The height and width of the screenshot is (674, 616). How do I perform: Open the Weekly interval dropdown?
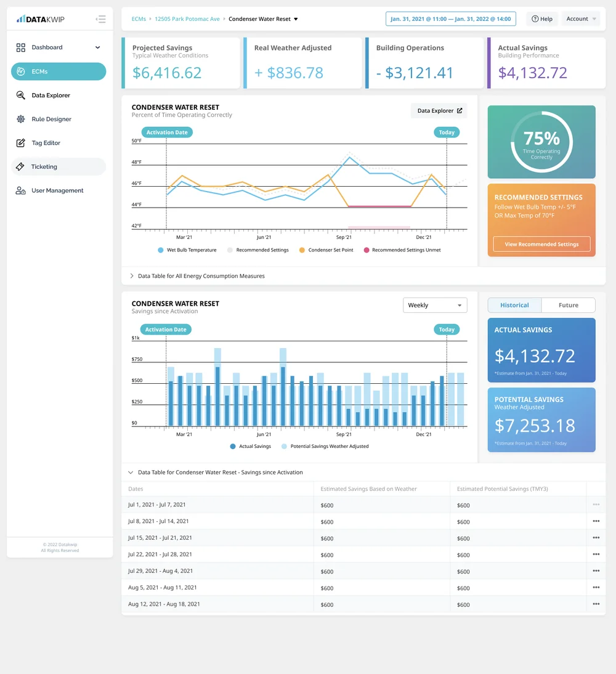click(435, 305)
